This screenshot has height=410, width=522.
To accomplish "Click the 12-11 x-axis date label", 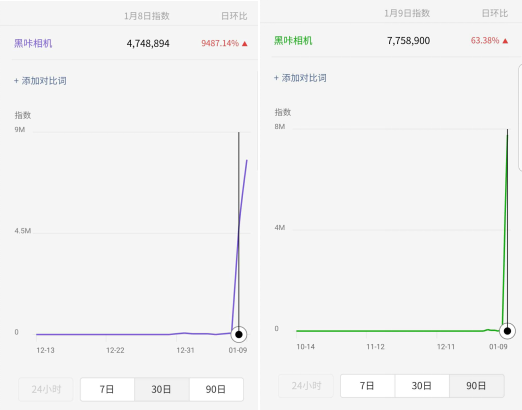I will [x=446, y=347].
